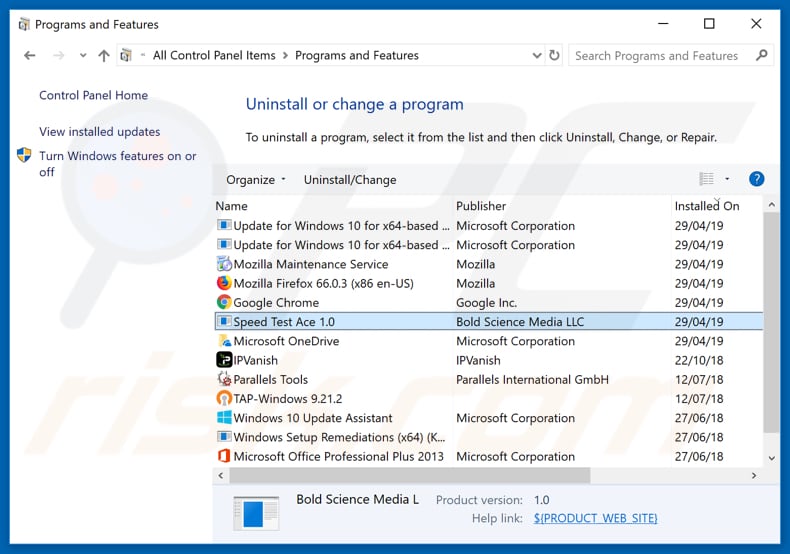Select Mozilla Firefox 66.0.3 (x86 en-US) name
790x554 pixels.
click(323, 284)
